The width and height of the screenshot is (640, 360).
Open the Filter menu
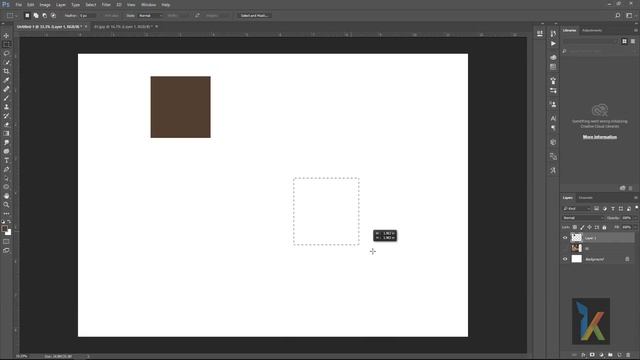pos(106,5)
